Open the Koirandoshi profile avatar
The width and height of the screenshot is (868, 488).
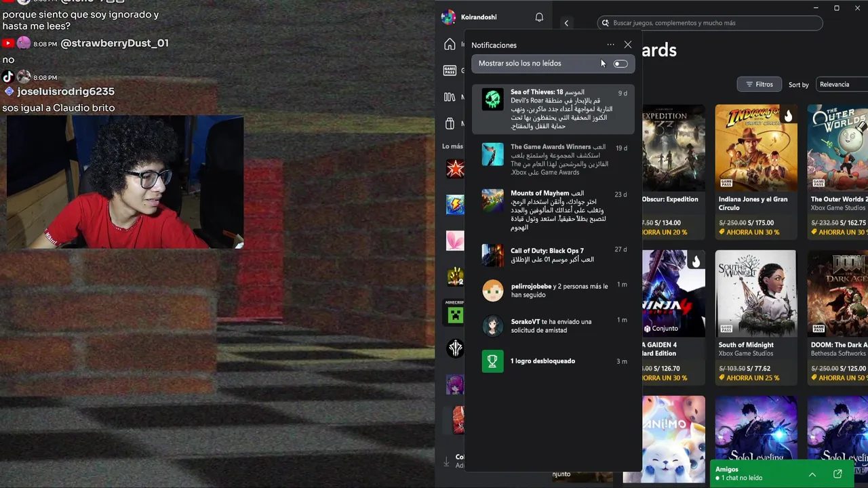pyautogui.click(x=448, y=18)
